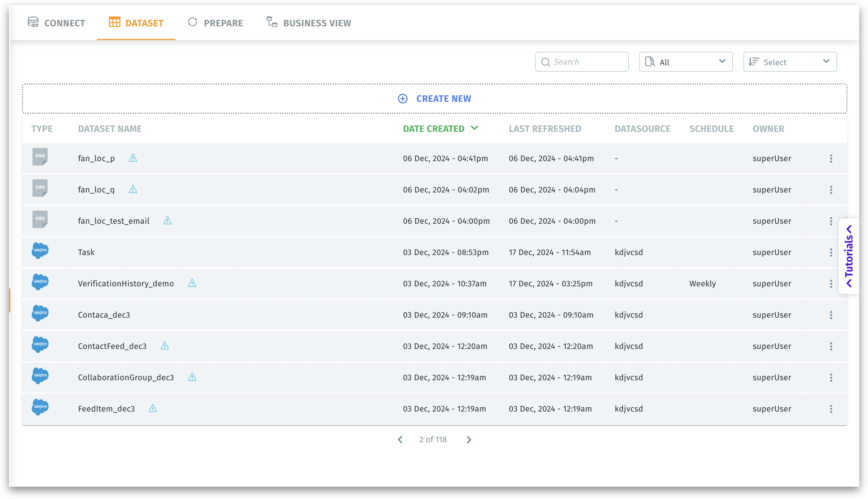Open three-dot menu for CollaborationGroup_dec3
Screen dimensions: 868x499
coord(831,378)
